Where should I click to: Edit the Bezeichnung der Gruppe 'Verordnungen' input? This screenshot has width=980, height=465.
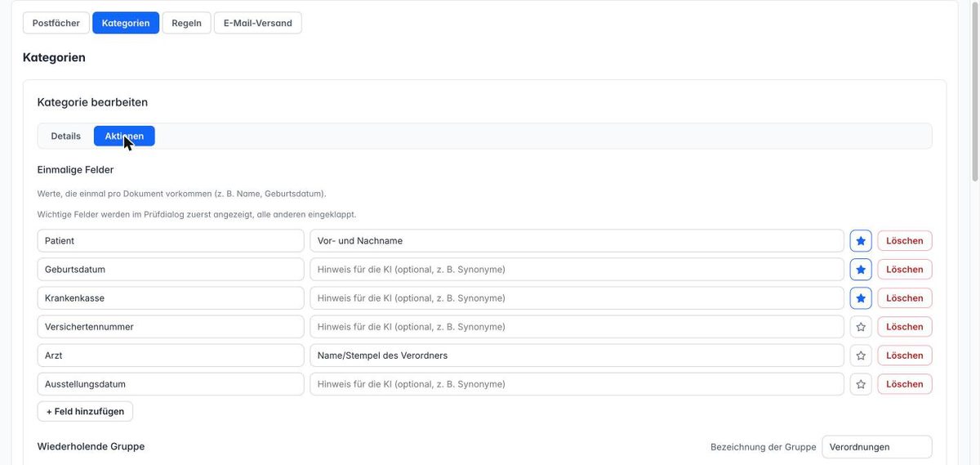tap(877, 447)
